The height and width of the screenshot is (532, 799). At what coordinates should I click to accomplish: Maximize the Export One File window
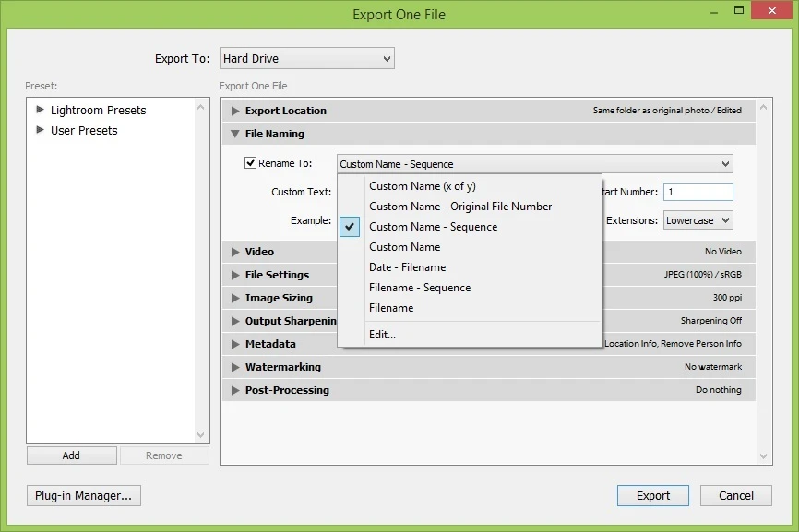pyautogui.click(x=739, y=11)
